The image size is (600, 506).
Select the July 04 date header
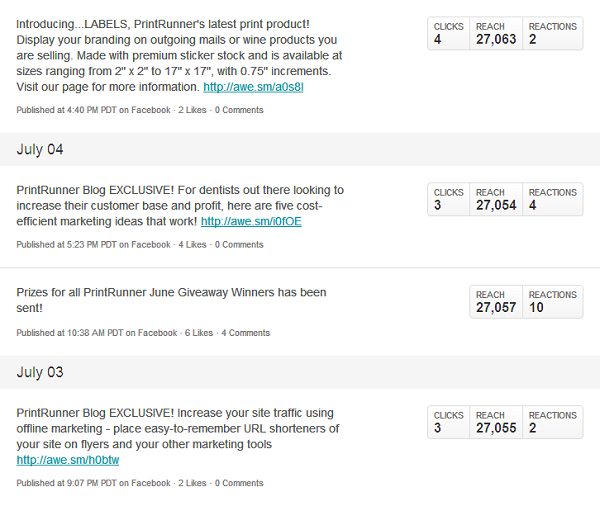pyautogui.click(x=300, y=149)
